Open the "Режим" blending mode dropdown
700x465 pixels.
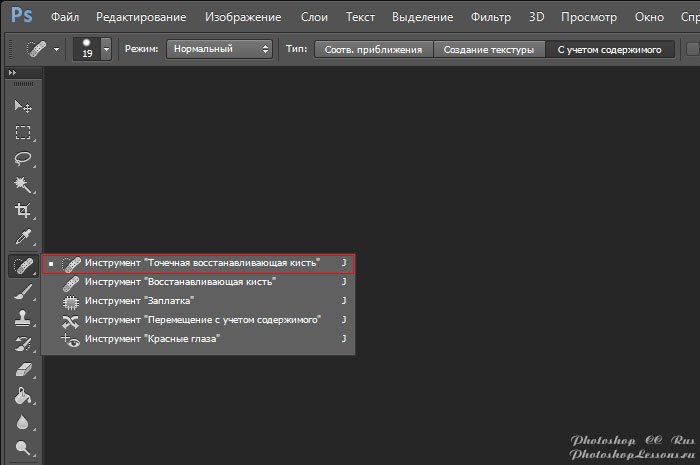(219, 49)
